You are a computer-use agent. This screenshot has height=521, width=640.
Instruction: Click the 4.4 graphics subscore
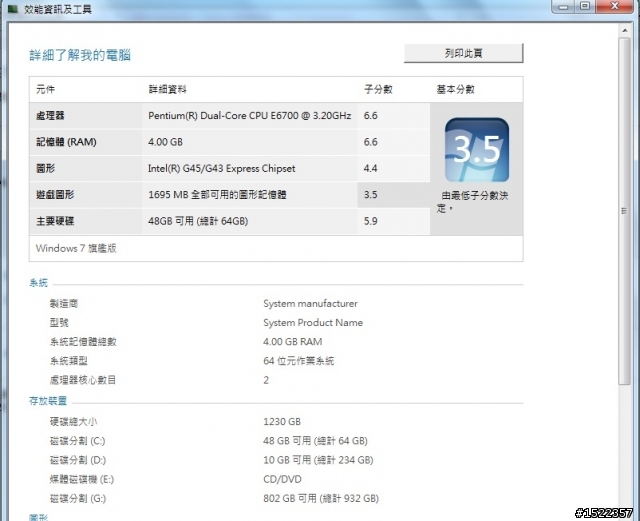tap(370, 168)
